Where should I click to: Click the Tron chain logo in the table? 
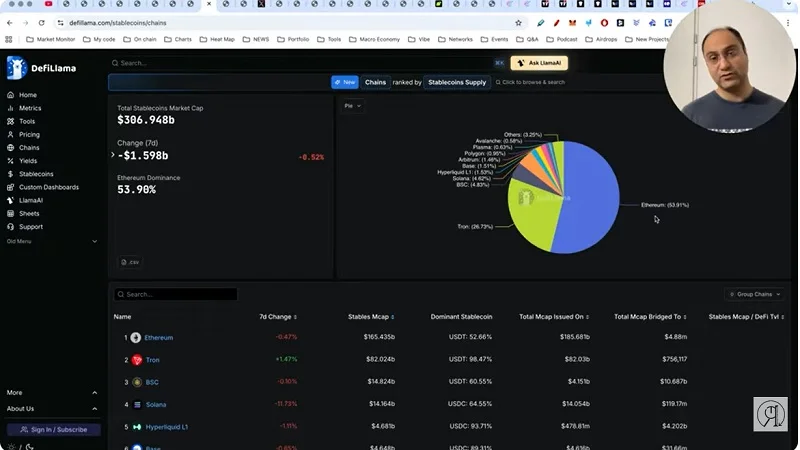pos(136,360)
